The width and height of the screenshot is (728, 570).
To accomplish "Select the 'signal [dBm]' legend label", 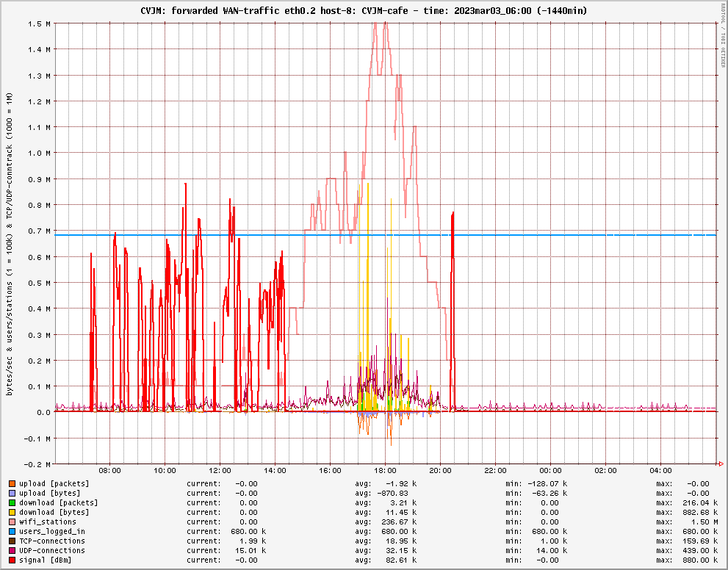I will point(46,560).
